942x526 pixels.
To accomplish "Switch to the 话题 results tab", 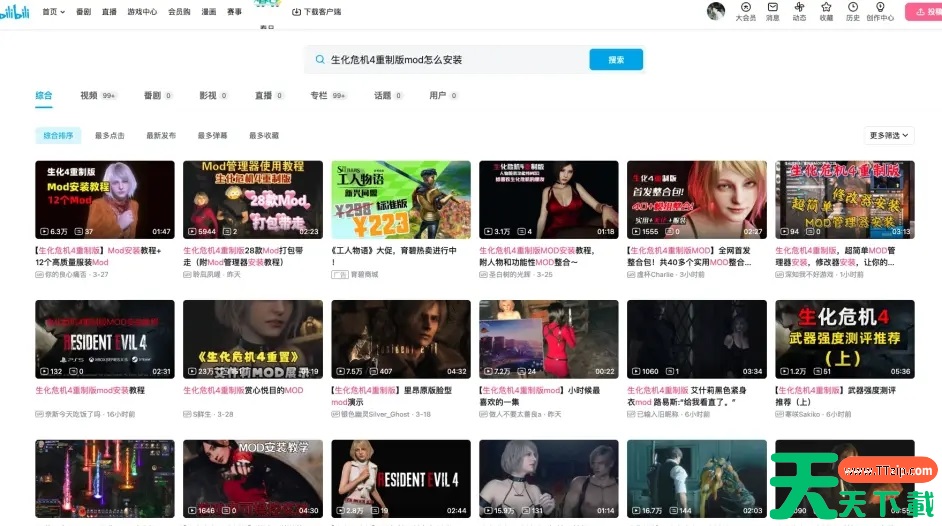I will pyautogui.click(x=388, y=95).
